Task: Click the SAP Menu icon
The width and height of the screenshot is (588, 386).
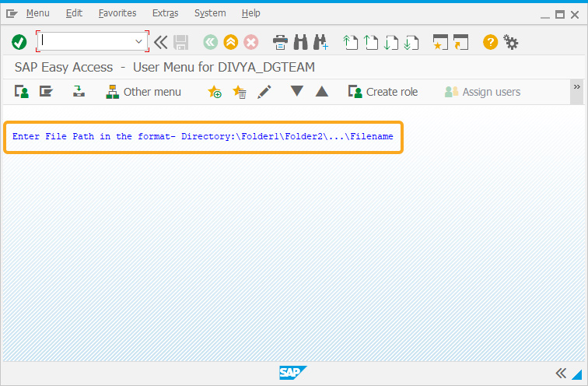Action: pos(46,92)
